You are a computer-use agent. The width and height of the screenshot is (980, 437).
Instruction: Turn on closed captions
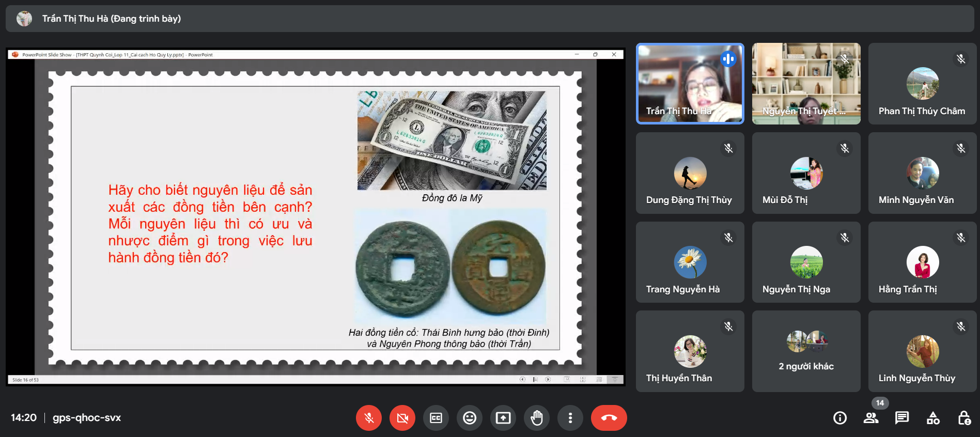[436, 418]
